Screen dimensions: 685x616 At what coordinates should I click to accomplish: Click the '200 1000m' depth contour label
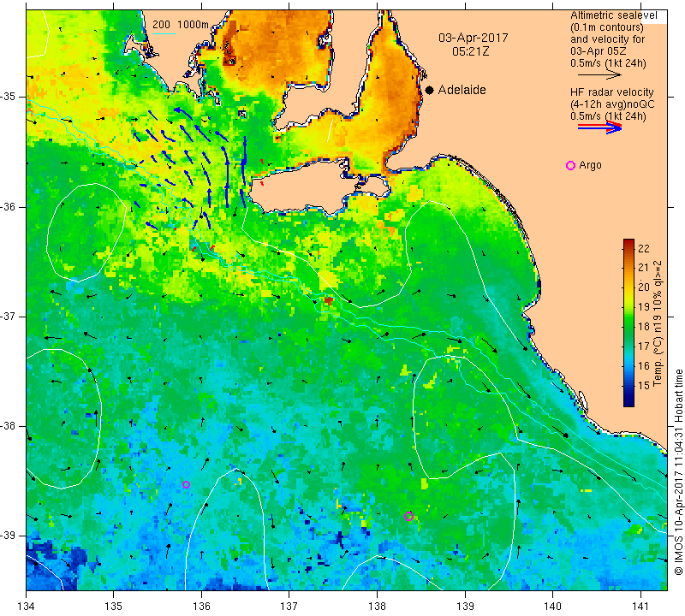[x=181, y=25]
